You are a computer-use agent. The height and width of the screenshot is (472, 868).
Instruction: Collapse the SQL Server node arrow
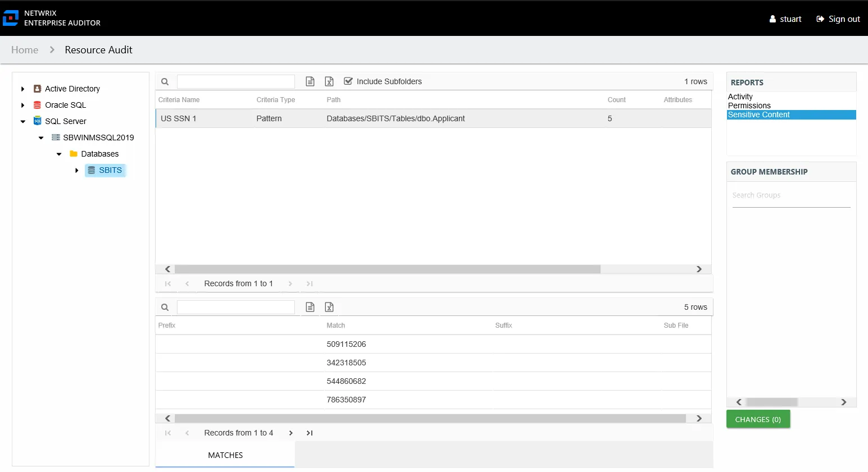pos(22,121)
